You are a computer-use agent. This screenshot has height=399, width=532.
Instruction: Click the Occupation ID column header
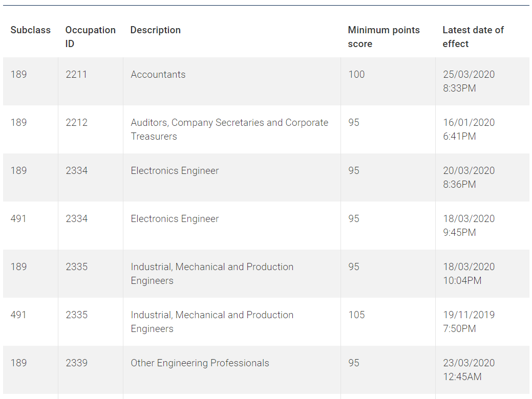point(90,37)
